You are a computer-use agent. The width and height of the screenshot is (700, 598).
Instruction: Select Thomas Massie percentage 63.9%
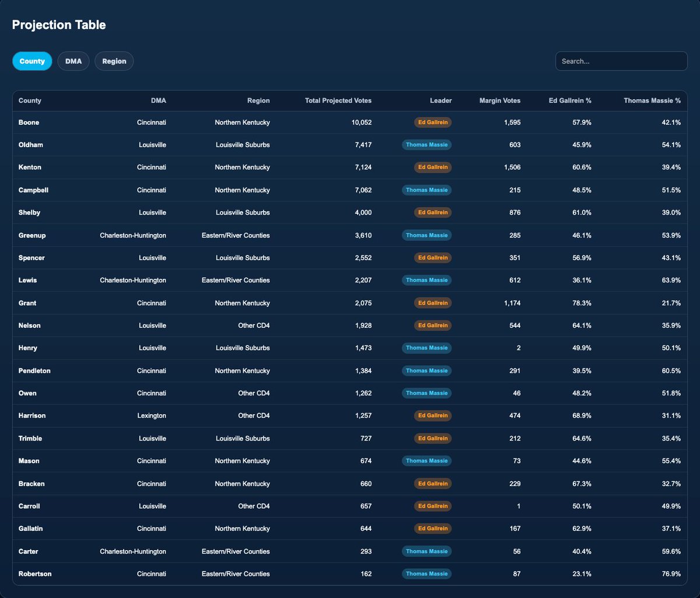(x=671, y=280)
